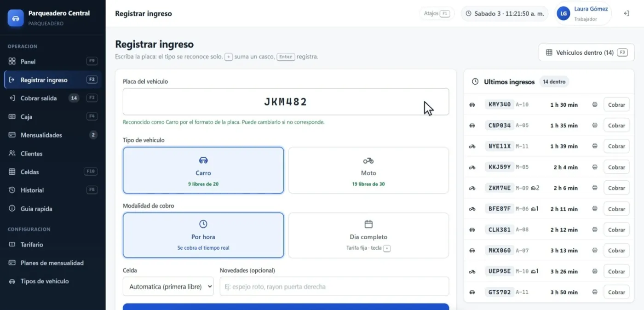The height and width of the screenshot is (310, 644).
Task: Open Tipos de vehiculo settings
Action: click(52, 281)
